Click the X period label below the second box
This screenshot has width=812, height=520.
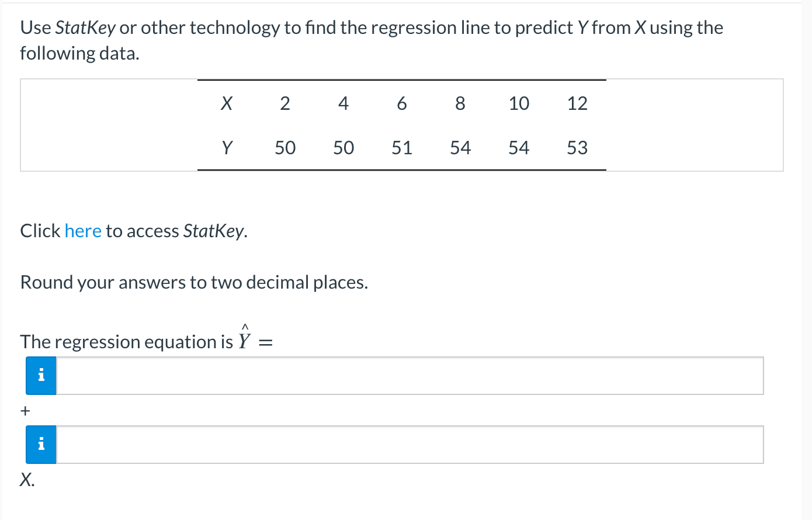27,480
